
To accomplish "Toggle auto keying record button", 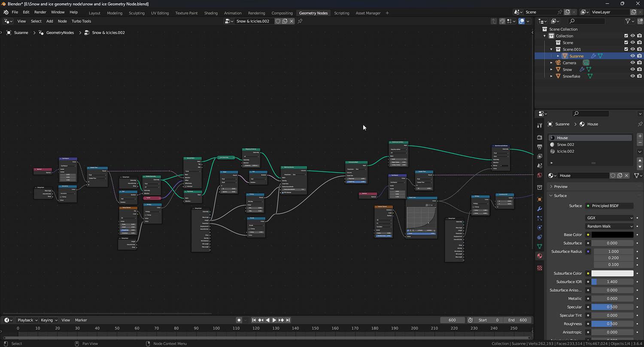I will pos(239,320).
